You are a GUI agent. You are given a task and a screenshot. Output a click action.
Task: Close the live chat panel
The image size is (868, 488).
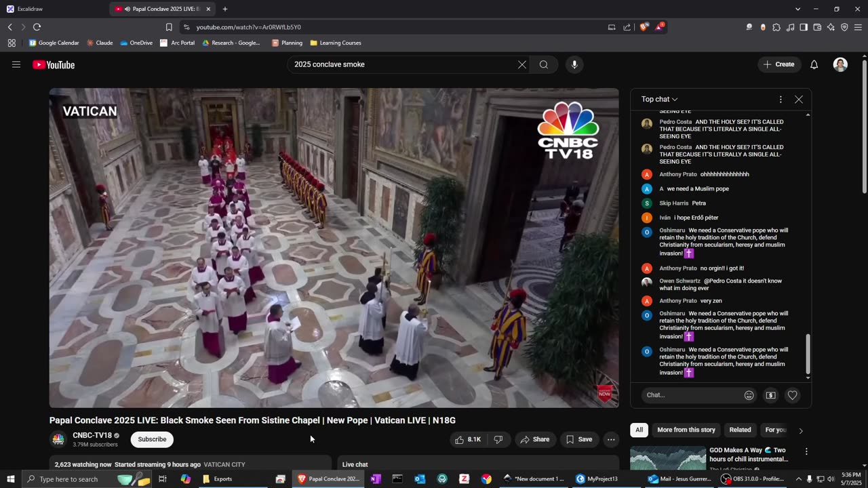click(x=799, y=99)
